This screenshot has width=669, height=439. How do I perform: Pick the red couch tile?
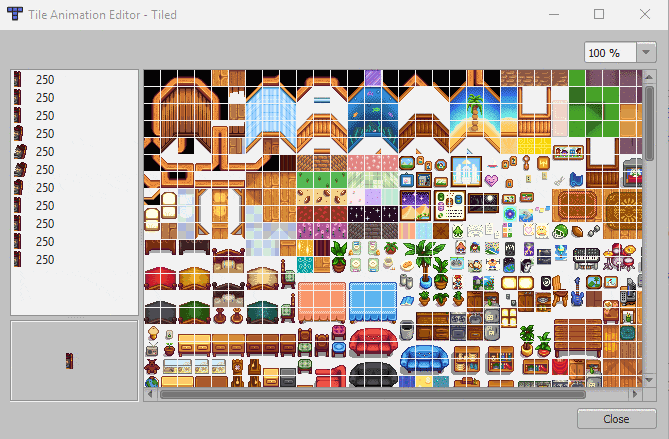click(x=373, y=342)
